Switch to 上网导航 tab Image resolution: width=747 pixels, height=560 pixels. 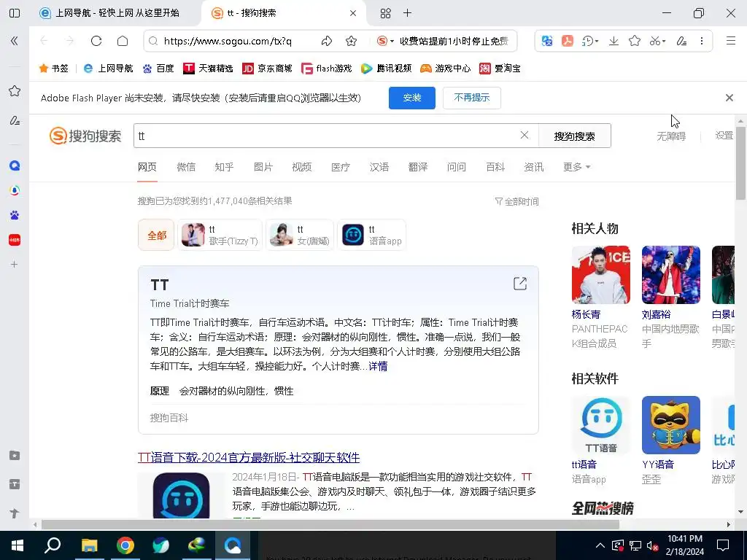click(x=117, y=13)
